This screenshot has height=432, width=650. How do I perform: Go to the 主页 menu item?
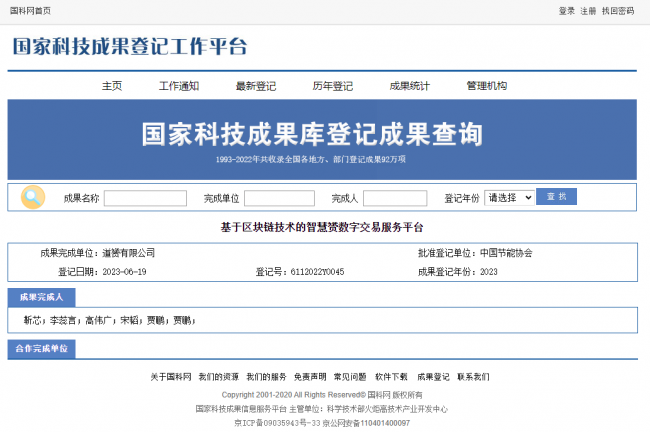point(112,86)
